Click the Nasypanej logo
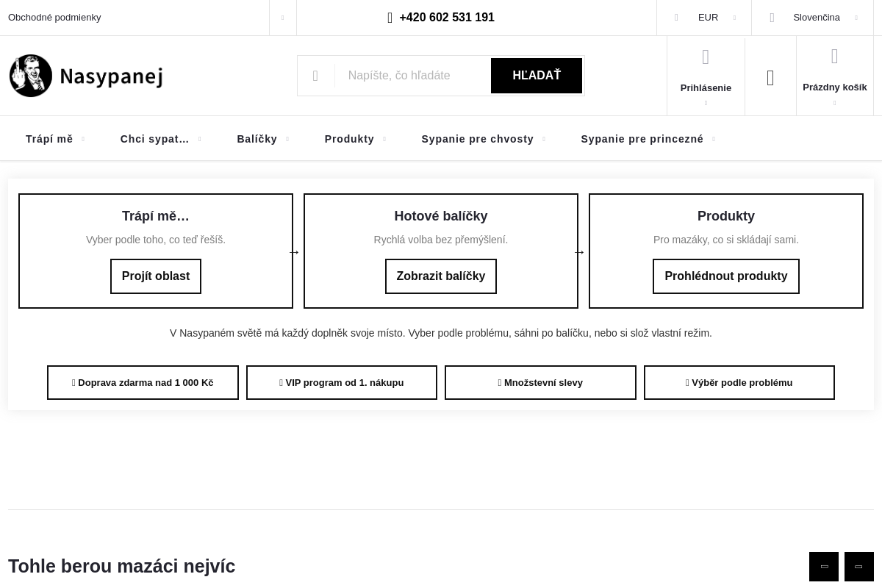The image size is (882, 588). pyautogui.click(x=86, y=76)
